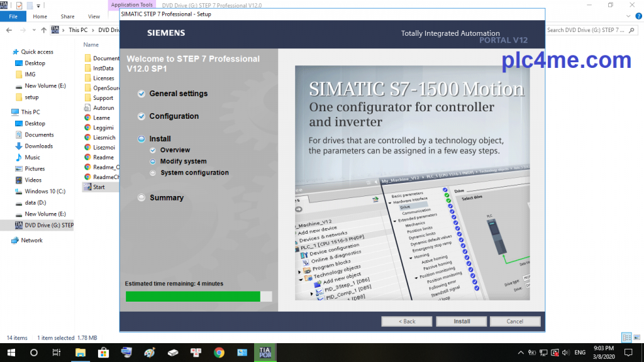Open the Task View taskbar button

(x=57, y=352)
